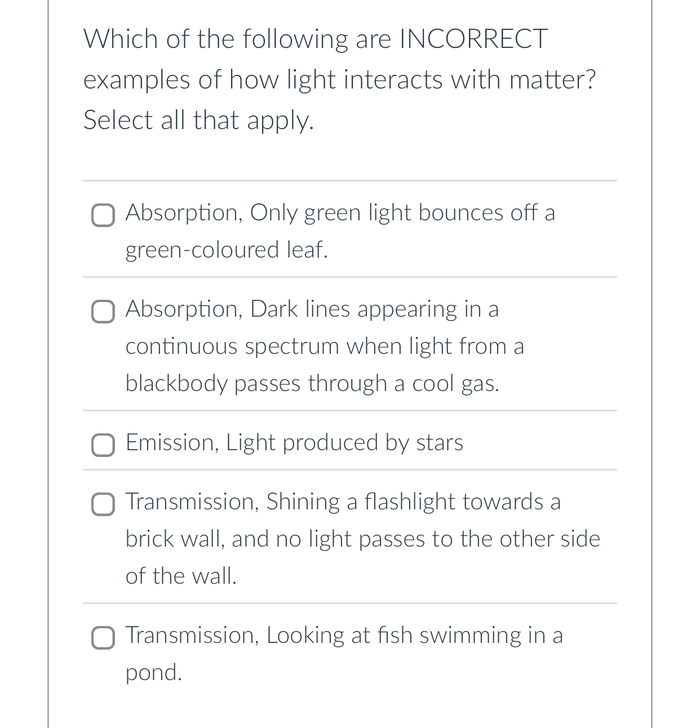Click the 'of the wall.' text line
Screen dimensions: 700x728
point(181,576)
